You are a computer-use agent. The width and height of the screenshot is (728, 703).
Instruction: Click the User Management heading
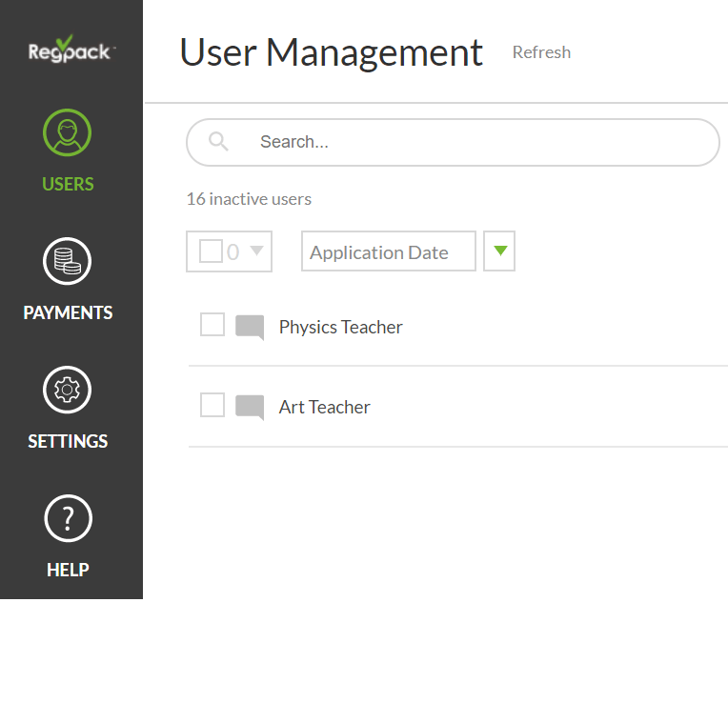331,52
